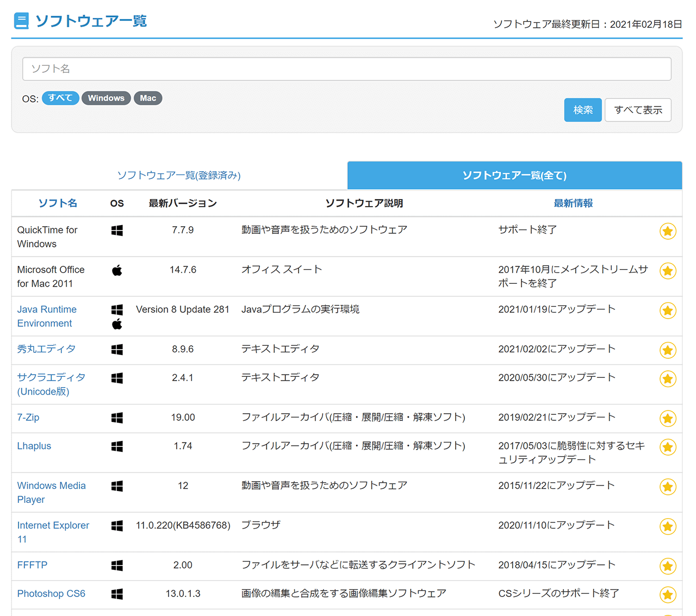
Task: Select the すべて OS filter
Action: (x=60, y=98)
